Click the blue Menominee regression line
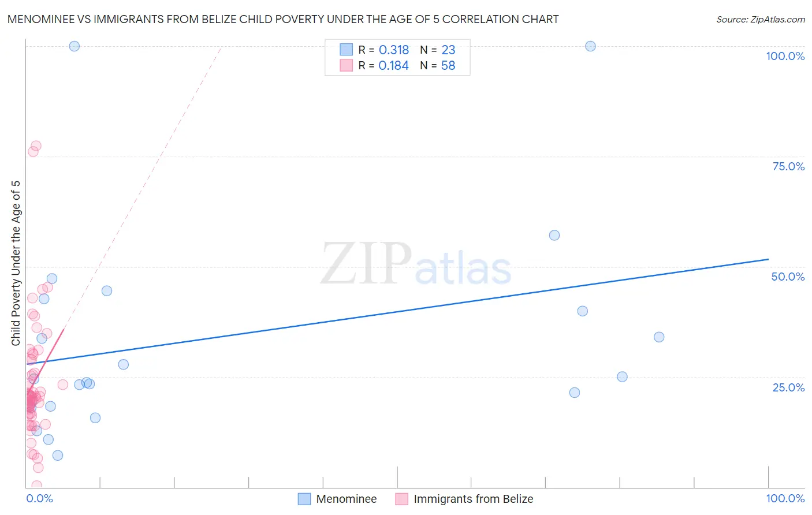Screen dimensions: 812x515 click(x=397, y=311)
